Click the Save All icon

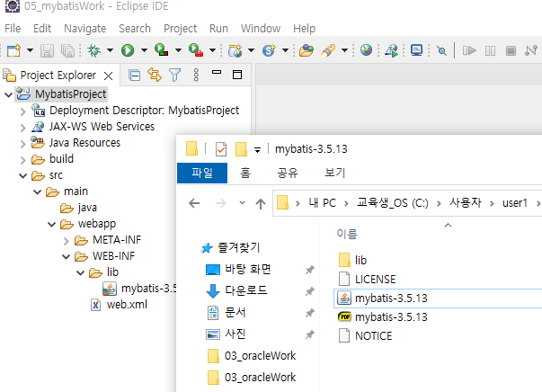[67, 51]
